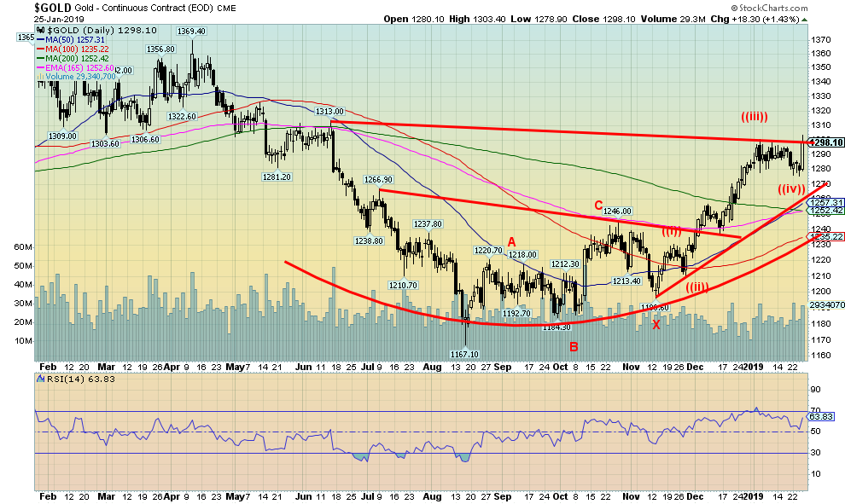The height and width of the screenshot is (504, 845).
Task: Click the 1313.00 price label
Action: point(329,112)
